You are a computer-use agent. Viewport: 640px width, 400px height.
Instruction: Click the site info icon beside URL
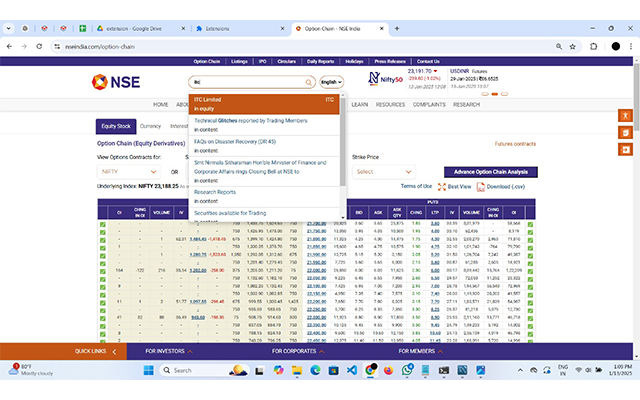57,47
